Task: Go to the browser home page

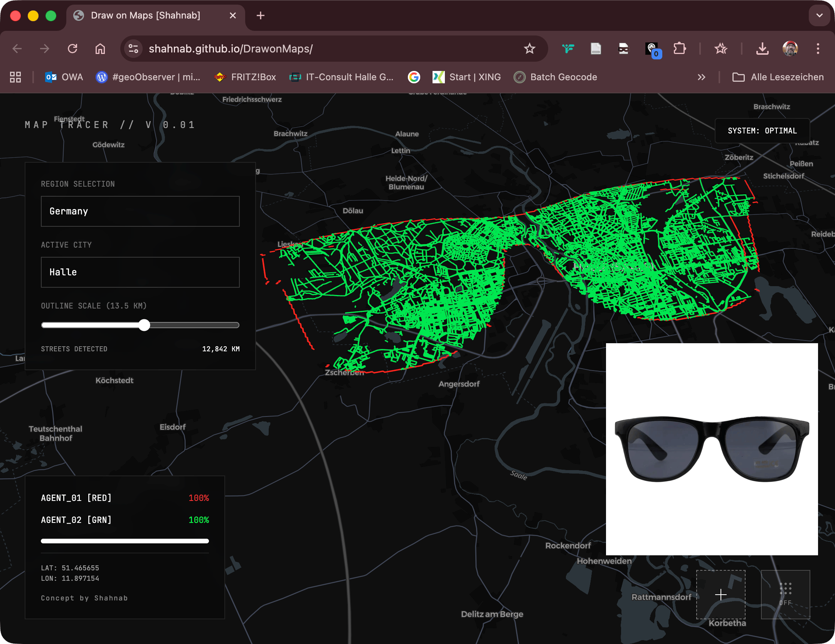Action: [100, 49]
